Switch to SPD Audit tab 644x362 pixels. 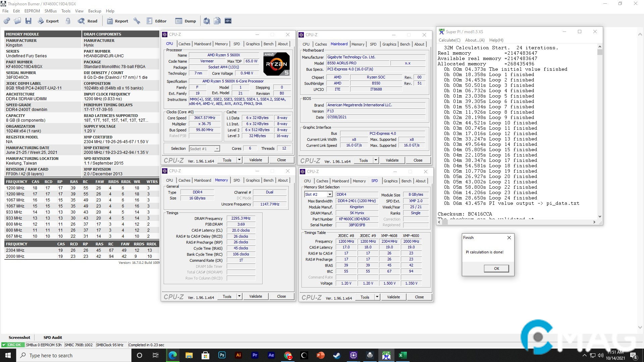coord(53,338)
